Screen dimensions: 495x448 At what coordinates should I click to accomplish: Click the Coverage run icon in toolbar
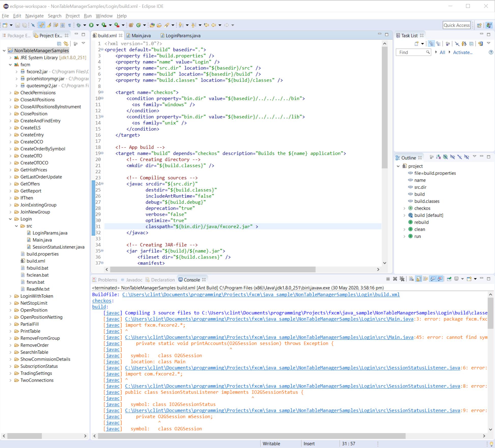pyautogui.click(x=104, y=25)
